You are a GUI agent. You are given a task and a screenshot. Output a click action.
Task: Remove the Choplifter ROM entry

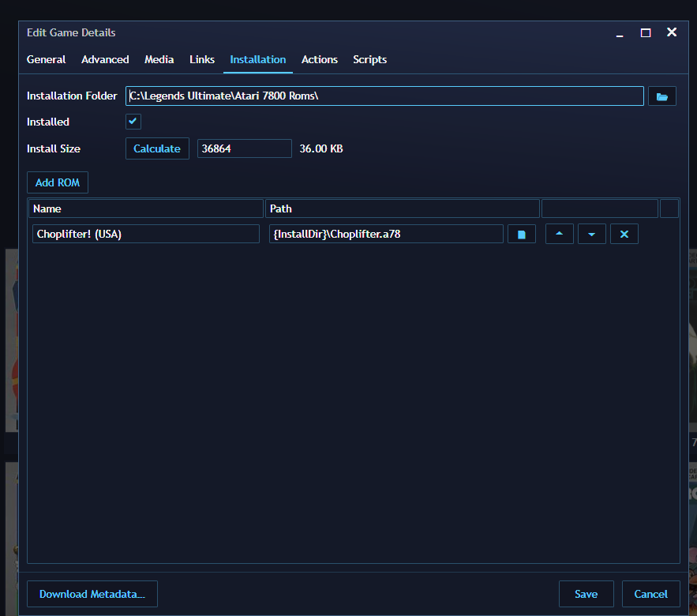click(624, 233)
